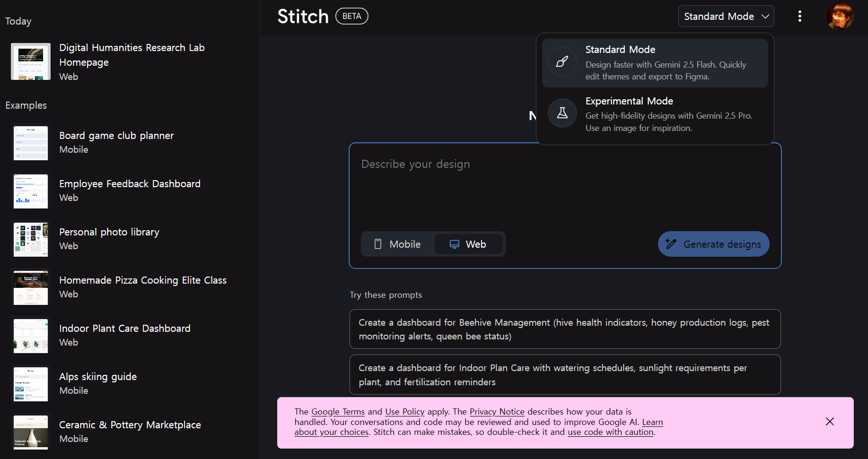Open the Privacy Notice link

(x=497, y=412)
